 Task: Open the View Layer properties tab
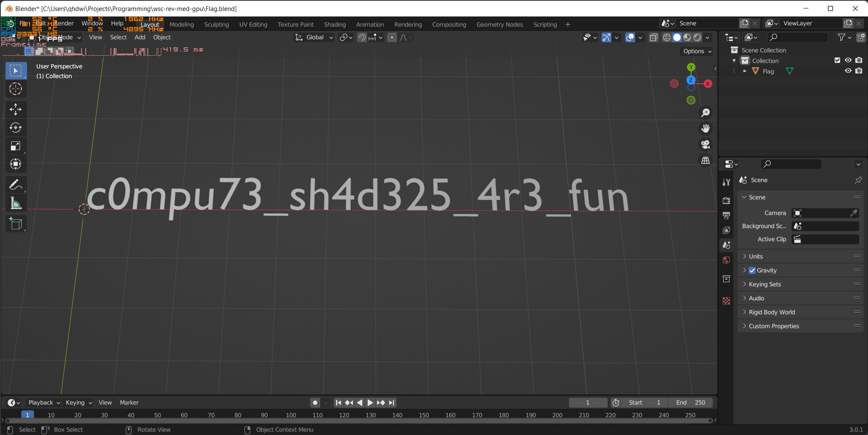[x=726, y=230]
